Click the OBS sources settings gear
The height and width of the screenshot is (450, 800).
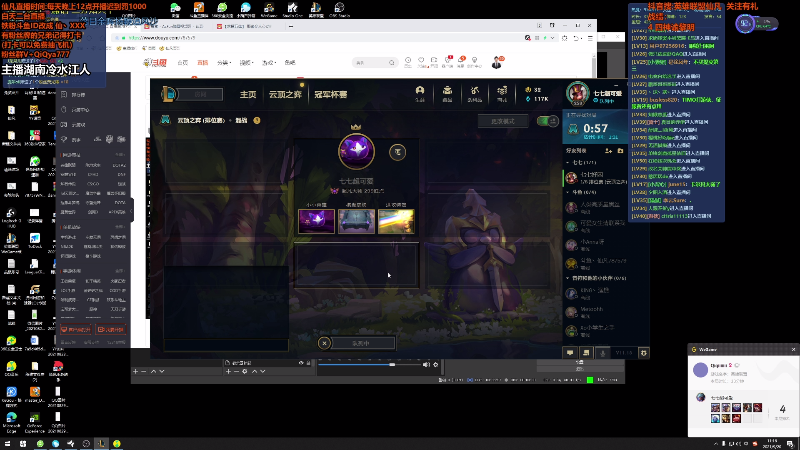pos(244,371)
